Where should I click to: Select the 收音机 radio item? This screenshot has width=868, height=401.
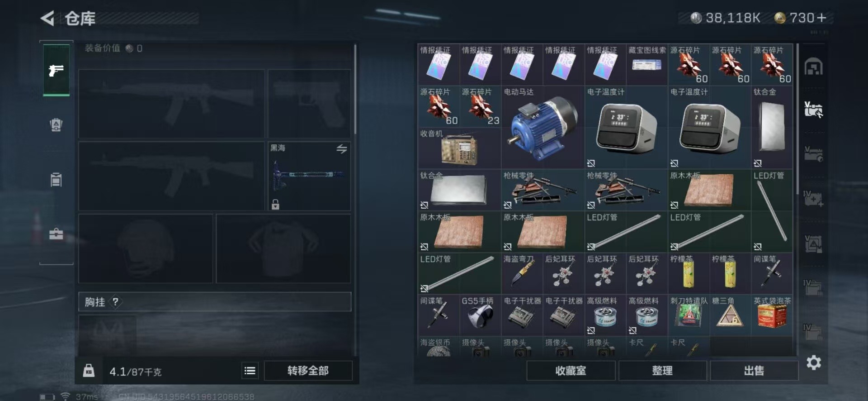point(459,148)
